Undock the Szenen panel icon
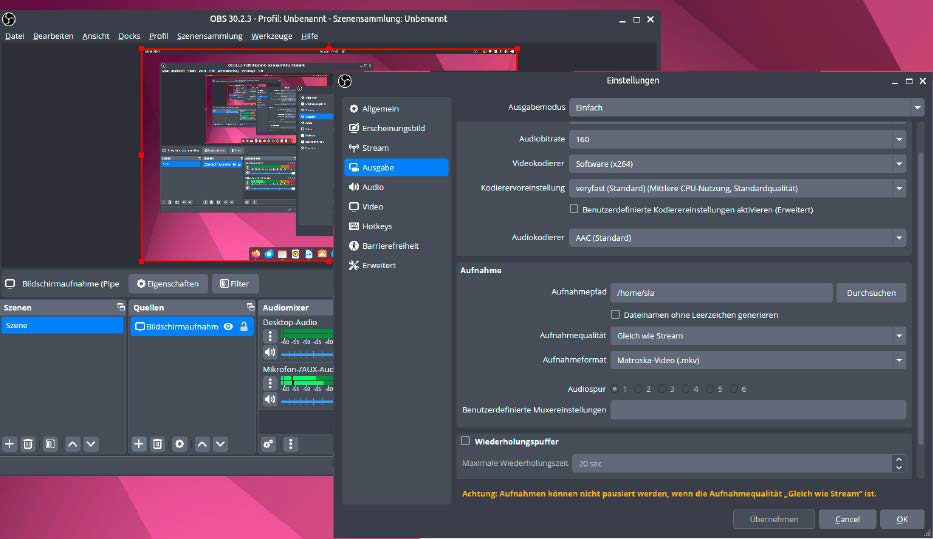The height and width of the screenshot is (539, 933). pos(121,307)
